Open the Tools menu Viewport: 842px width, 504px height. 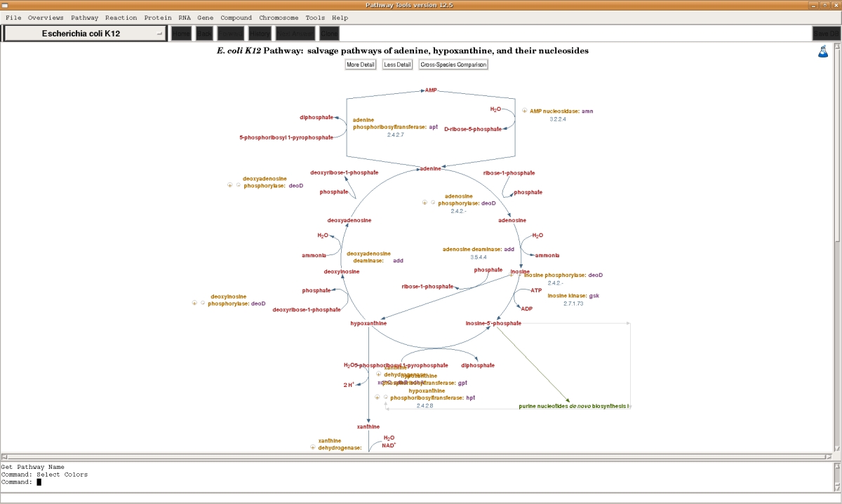pyautogui.click(x=315, y=18)
